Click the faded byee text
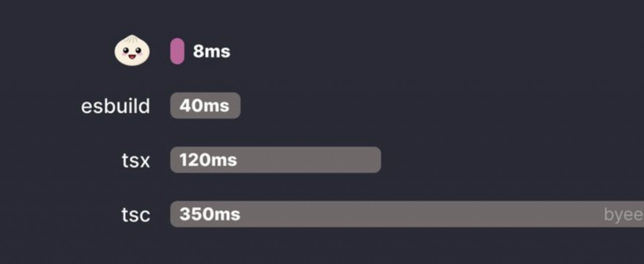Viewport: 644px width, 264px height. [623, 215]
